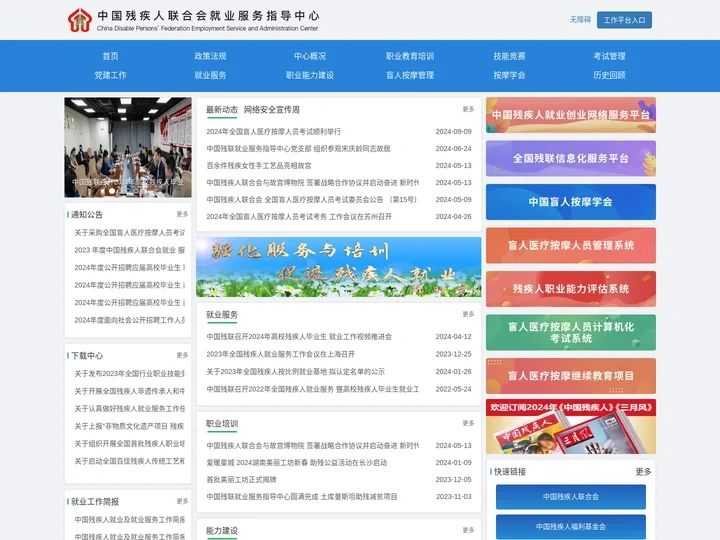The image size is (720, 540).
Task: Open article 爱暖星城 2024湖南美丽工坊新春
Action: click(297, 463)
